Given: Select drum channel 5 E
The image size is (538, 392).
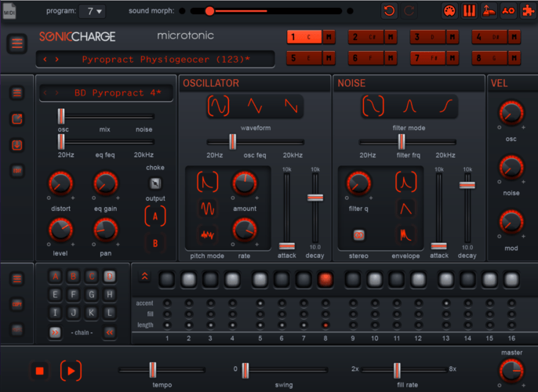Looking at the screenshot, I should 304,58.
